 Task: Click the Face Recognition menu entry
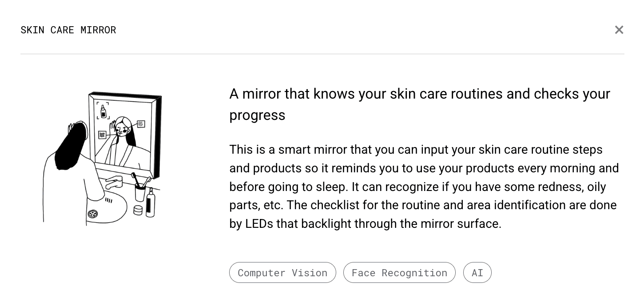coord(399,272)
